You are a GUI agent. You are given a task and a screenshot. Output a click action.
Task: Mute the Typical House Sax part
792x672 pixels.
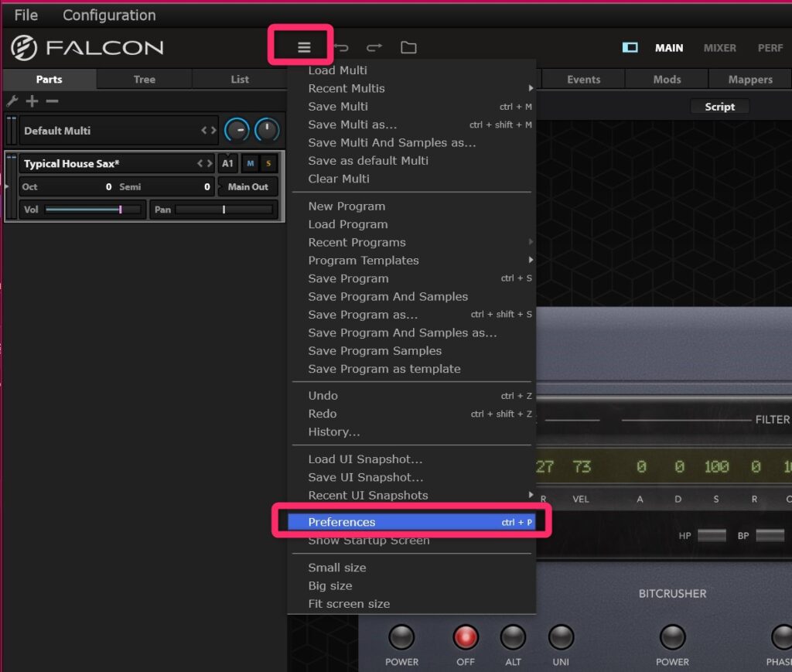click(251, 164)
